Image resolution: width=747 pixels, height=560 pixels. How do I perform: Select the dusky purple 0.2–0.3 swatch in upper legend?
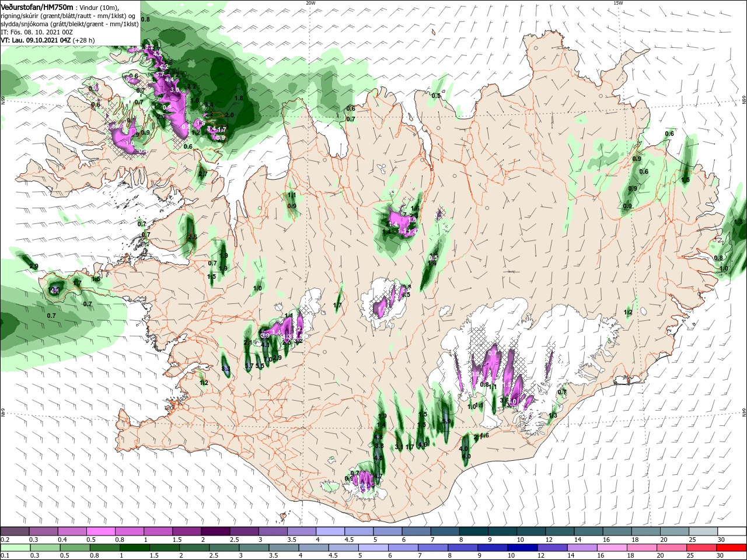pos(15,531)
